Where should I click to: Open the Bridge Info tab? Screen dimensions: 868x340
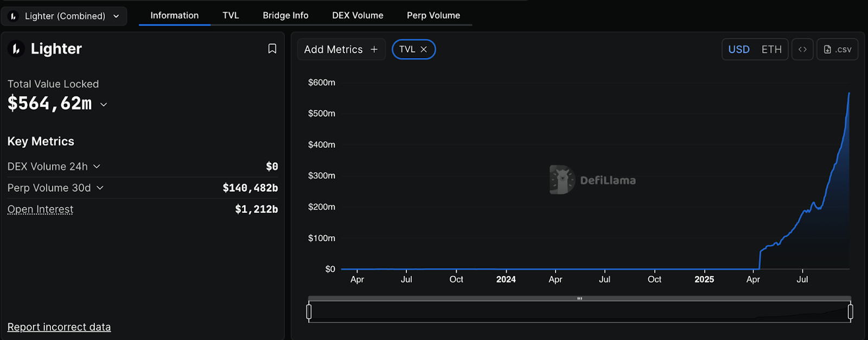[x=285, y=15]
